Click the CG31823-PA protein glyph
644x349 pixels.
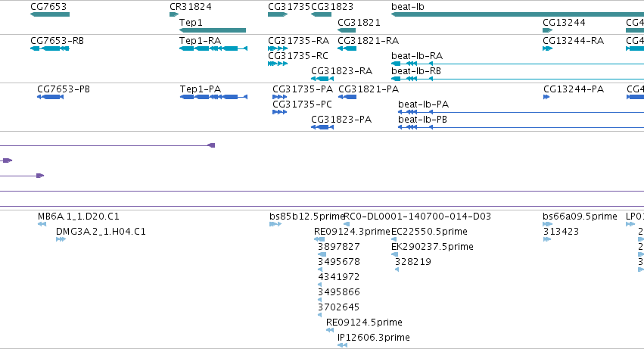coord(322,127)
